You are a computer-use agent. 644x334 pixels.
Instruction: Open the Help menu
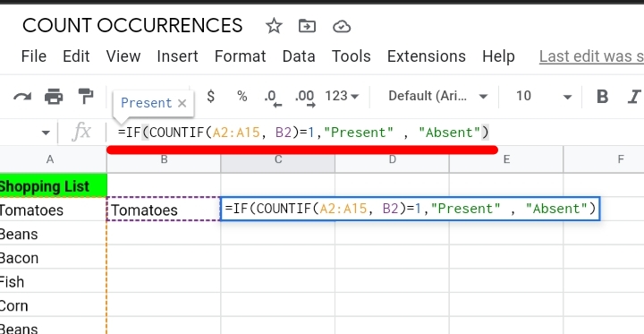[x=498, y=56]
